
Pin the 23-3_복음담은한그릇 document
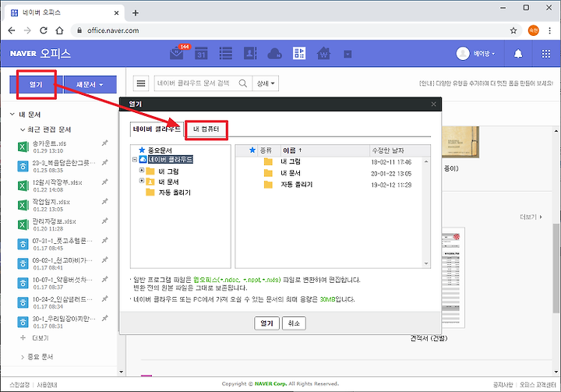(x=105, y=163)
